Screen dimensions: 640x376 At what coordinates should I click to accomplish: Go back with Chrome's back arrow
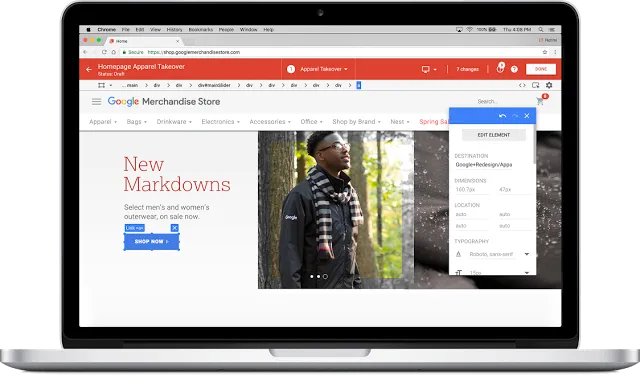coord(85,52)
